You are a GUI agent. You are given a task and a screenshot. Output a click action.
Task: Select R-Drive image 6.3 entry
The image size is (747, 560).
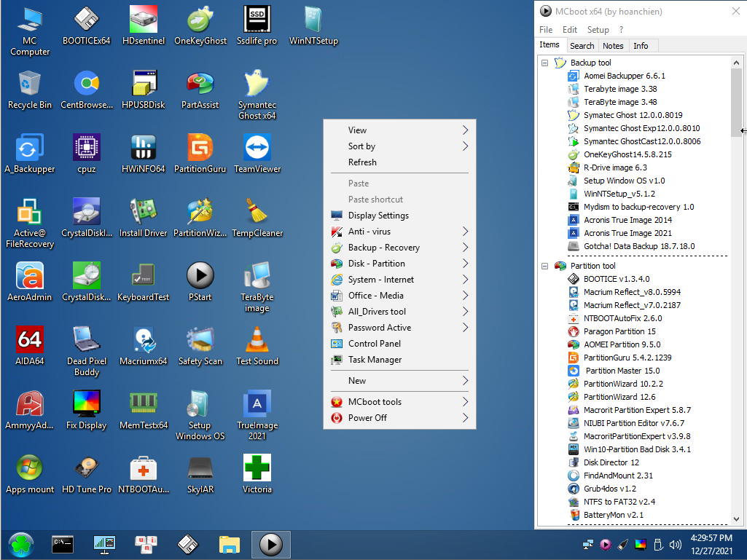pos(615,167)
